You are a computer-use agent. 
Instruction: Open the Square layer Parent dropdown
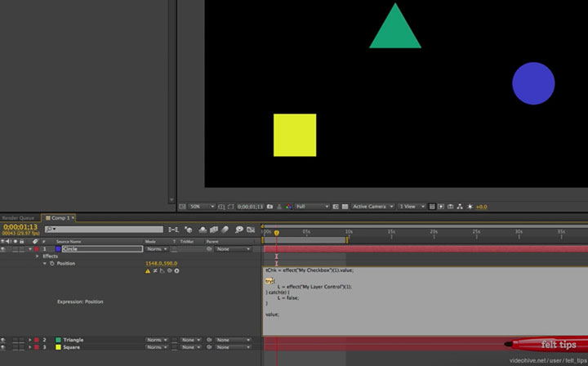coord(233,347)
